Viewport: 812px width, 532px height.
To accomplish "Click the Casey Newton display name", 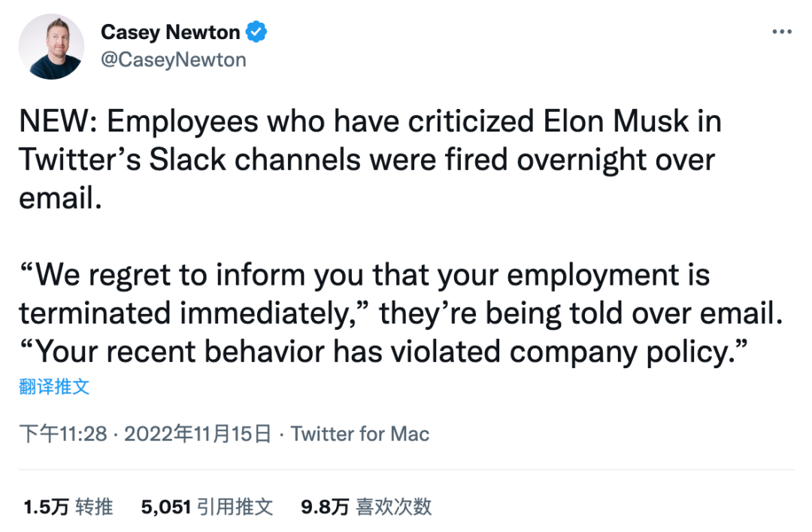I will point(170,32).
